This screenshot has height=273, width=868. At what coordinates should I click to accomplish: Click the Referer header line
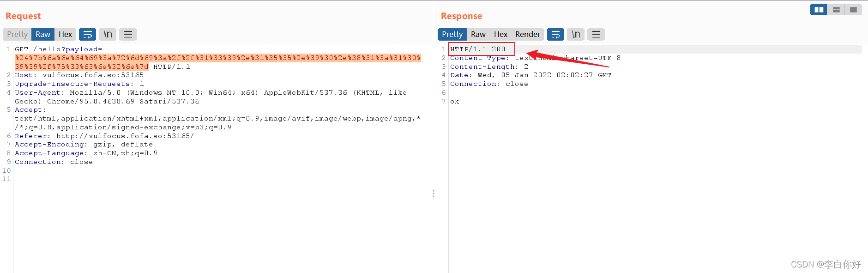[x=104, y=136]
